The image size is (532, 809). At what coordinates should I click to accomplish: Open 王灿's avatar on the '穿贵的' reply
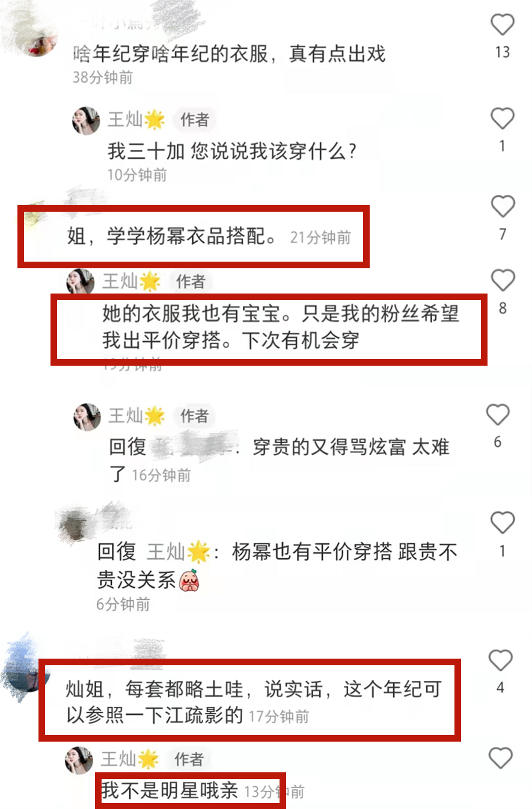click(87, 417)
